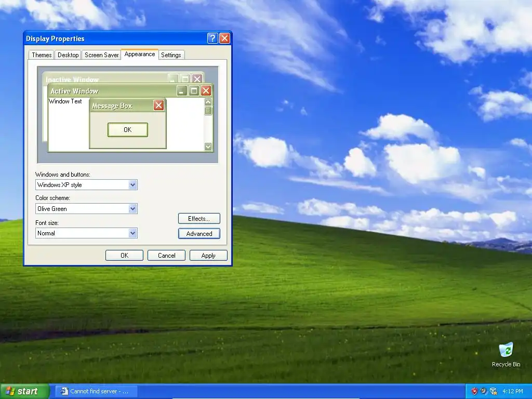This screenshot has height=399, width=532.
Task: Click the Inactive Window maximize icon in preview
Action: click(185, 79)
